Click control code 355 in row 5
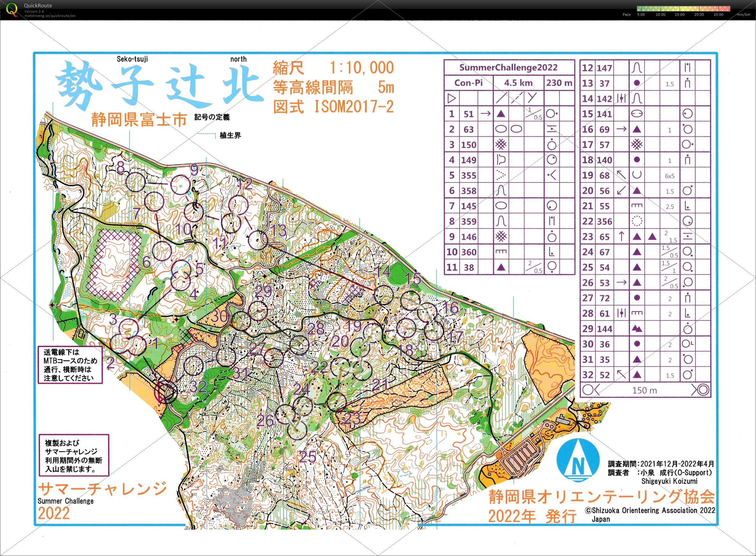 469,175
